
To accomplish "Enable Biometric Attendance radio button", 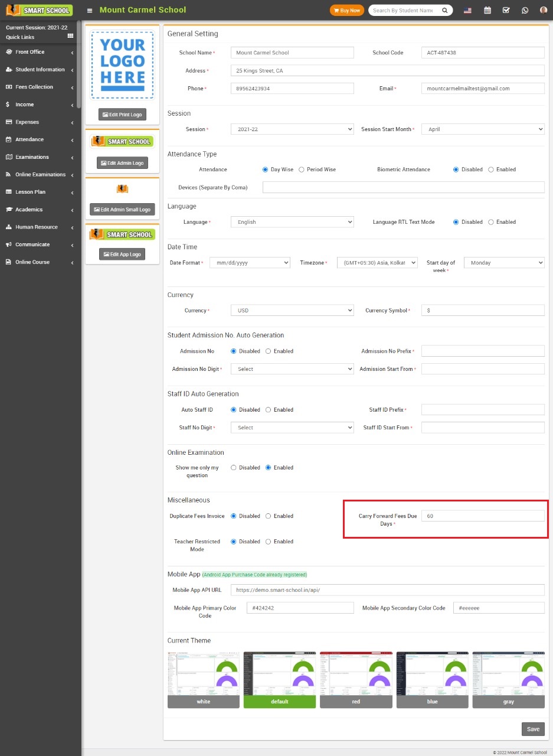I will [x=491, y=170].
